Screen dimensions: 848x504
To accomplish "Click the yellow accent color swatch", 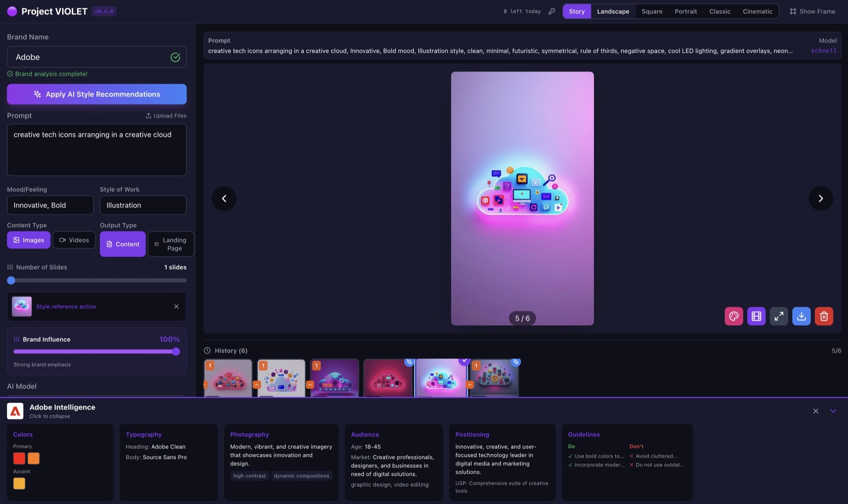I will pos(19,484).
